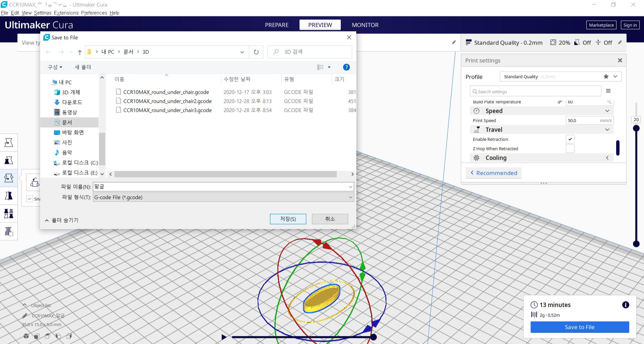Expand the address bar path dropdown
Viewport: 644px width, 344px height.
click(x=242, y=52)
